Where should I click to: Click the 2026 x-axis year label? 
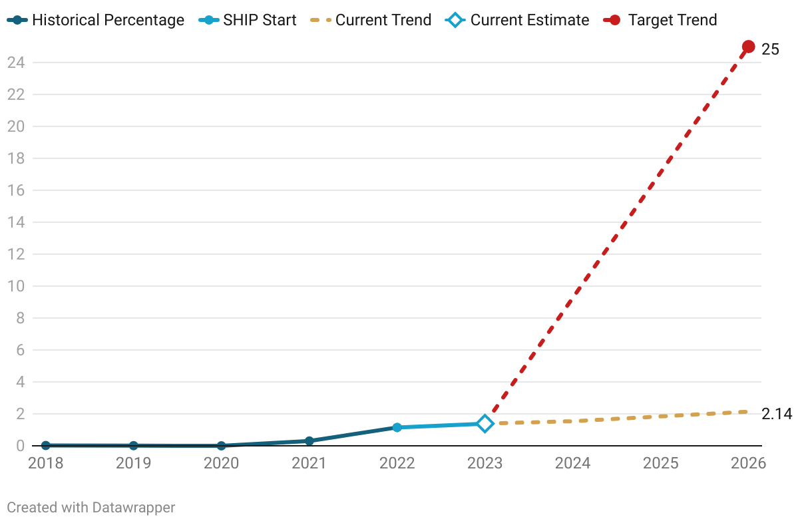pos(748,463)
